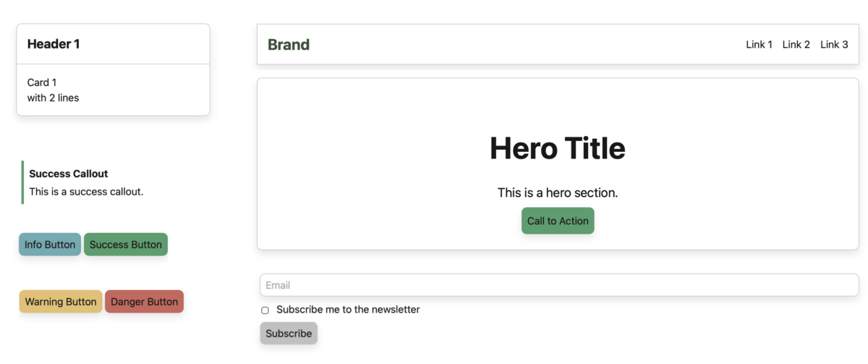Tick the newsletter subscription checkbox

click(265, 310)
